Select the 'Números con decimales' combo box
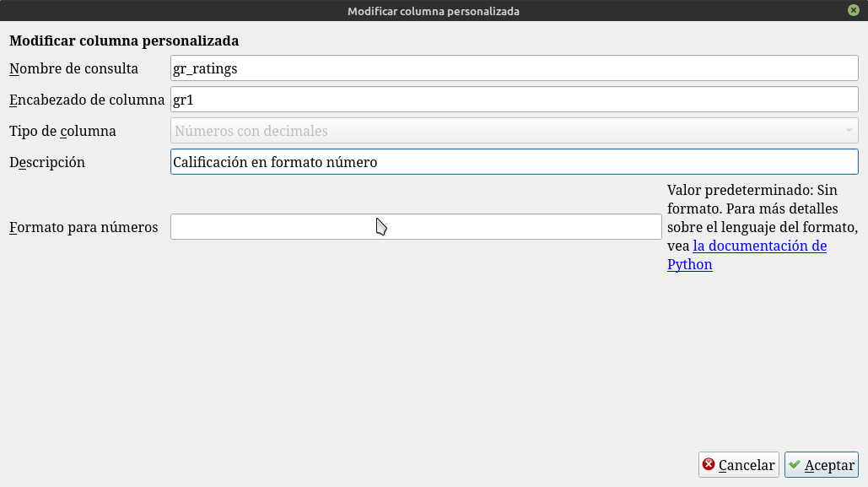The image size is (868, 487). pos(506,131)
